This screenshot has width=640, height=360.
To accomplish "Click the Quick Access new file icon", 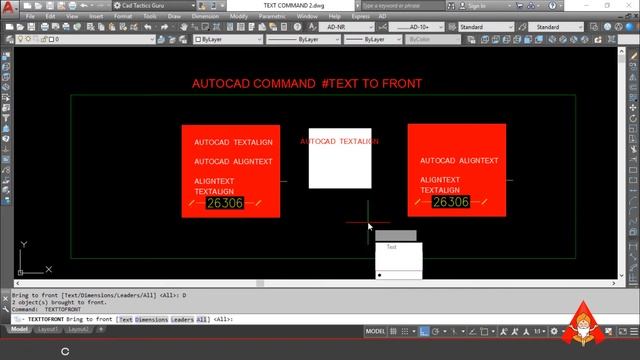I will click(x=27, y=6).
